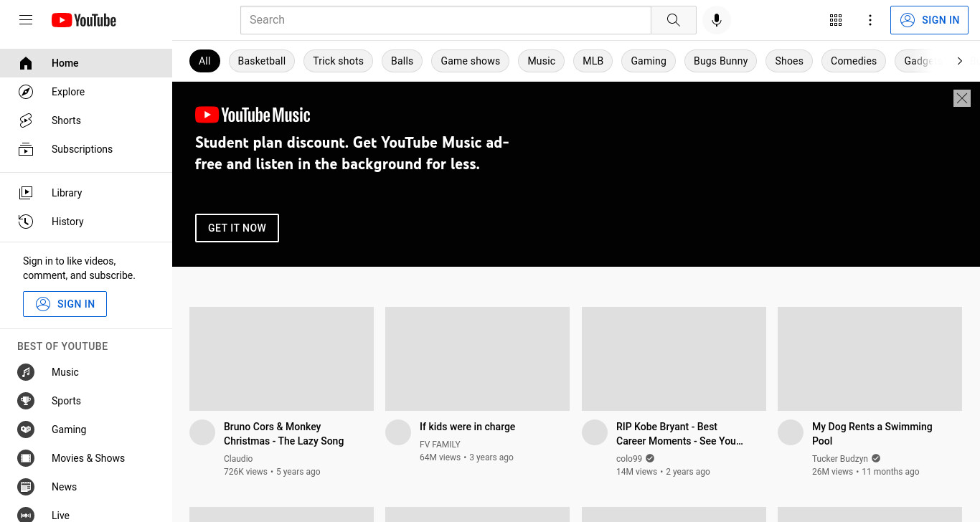Open History label in sidebar
Image resolution: width=980 pixels, height=522 pixels.
click(x=67, y=222)
